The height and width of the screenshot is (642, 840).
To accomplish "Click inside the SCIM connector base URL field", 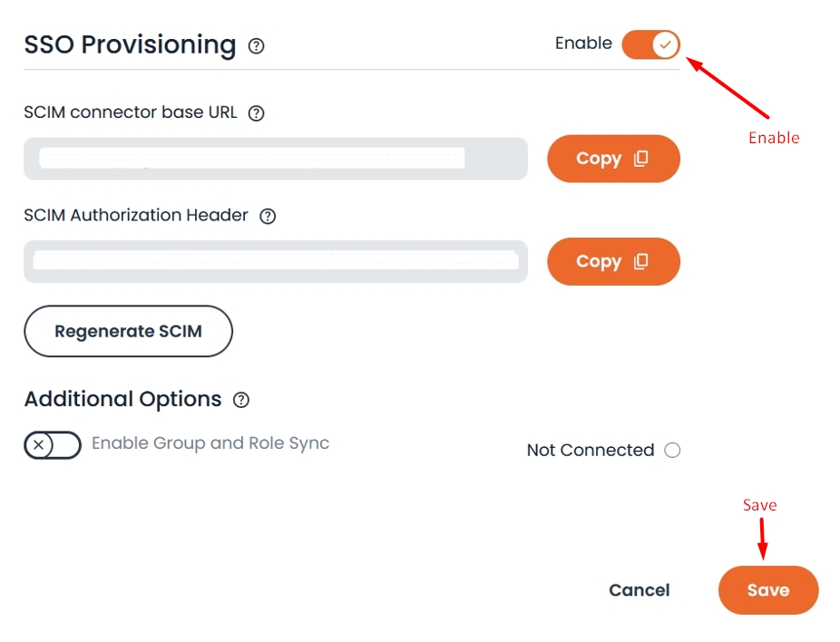I will pyautogui.click(x=276, y=159).
